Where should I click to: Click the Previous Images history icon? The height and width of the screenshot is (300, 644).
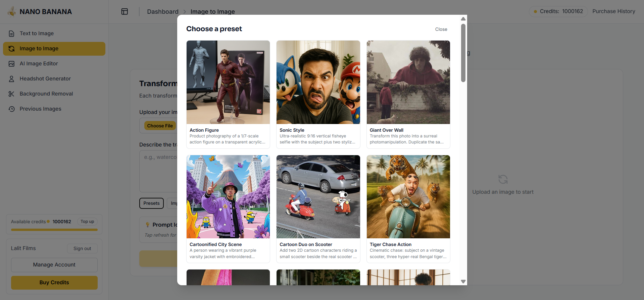(11, 109)
